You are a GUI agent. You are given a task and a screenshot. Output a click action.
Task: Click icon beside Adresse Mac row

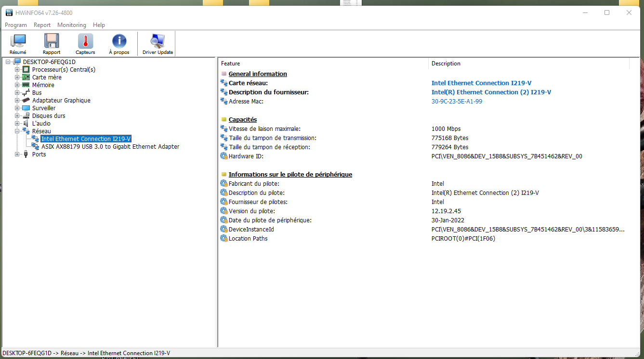click(223, 101)
